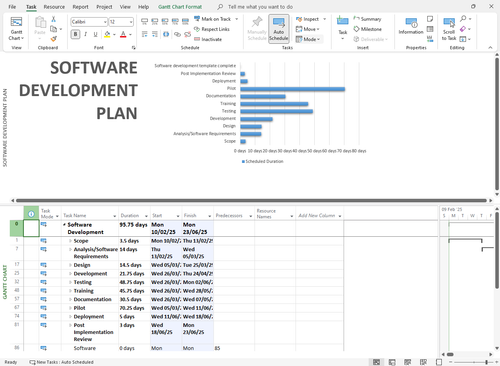This screenshot has height=366, width=500.
Task: Toggle Italic formatting
Action: click(x=86, y=34)
